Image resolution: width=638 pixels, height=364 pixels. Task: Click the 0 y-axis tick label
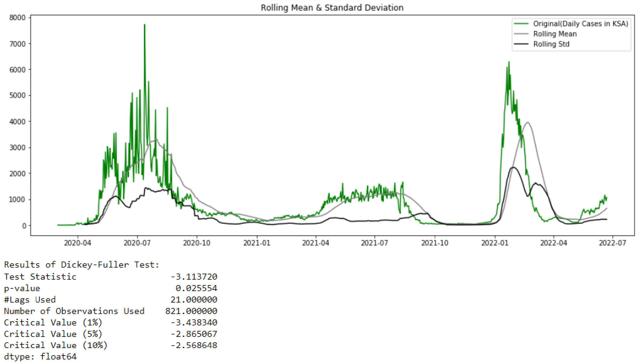pyautogui.click(x=24, y=226)
